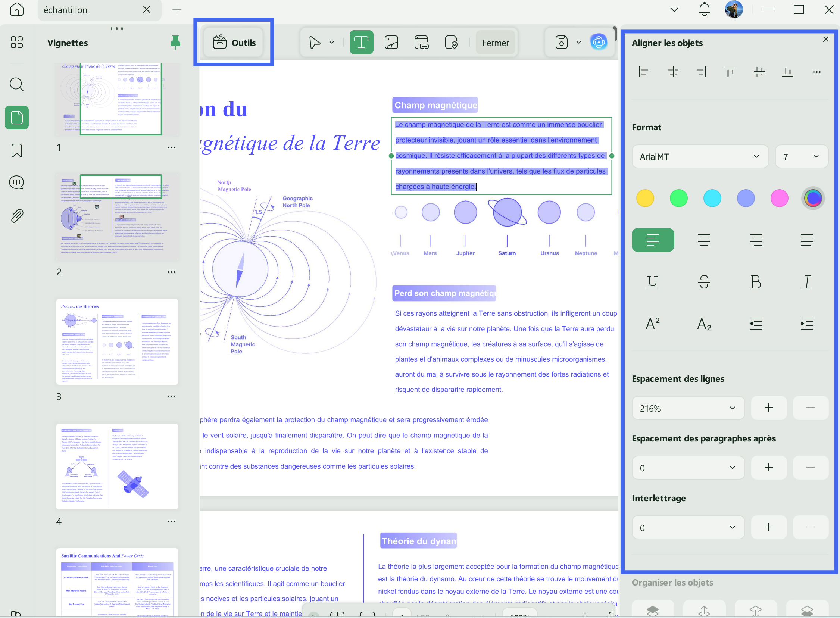
Task: Pick the yellow text color
Action: [645, 198]
